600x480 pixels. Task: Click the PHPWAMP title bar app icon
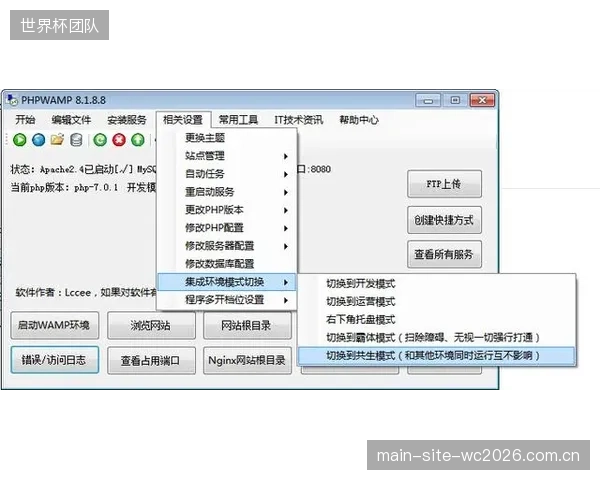pos(12,100)
